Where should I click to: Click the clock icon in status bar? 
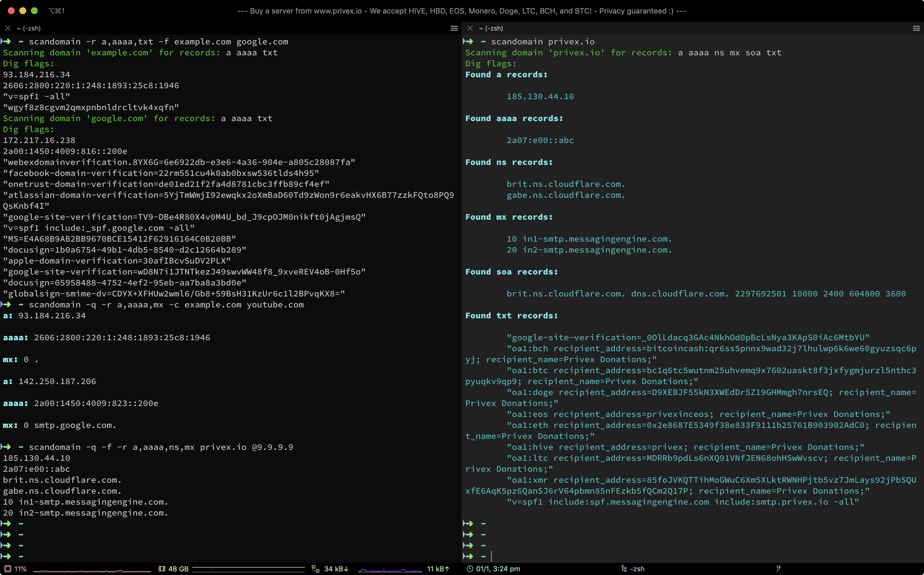point(470,569)
